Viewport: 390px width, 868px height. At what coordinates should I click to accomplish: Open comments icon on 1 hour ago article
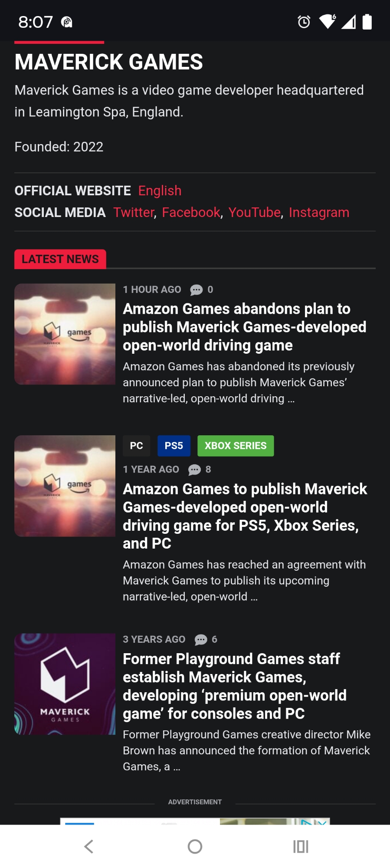[x=197, y=290]
